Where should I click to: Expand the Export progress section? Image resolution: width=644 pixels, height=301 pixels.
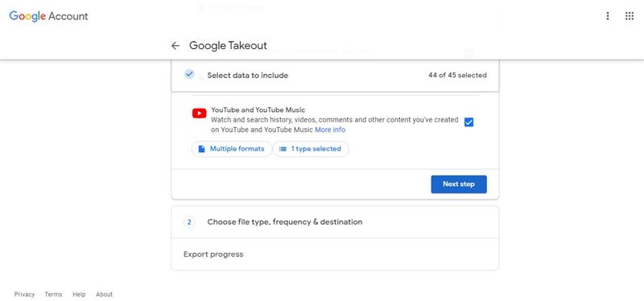coord(335,254)
